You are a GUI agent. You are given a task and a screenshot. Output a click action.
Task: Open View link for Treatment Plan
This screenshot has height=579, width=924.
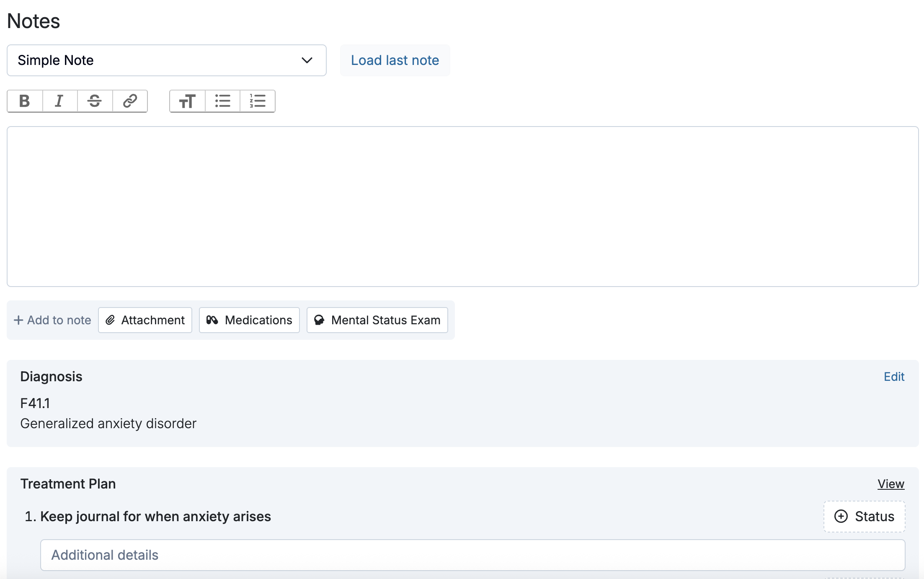click(890, 484)
